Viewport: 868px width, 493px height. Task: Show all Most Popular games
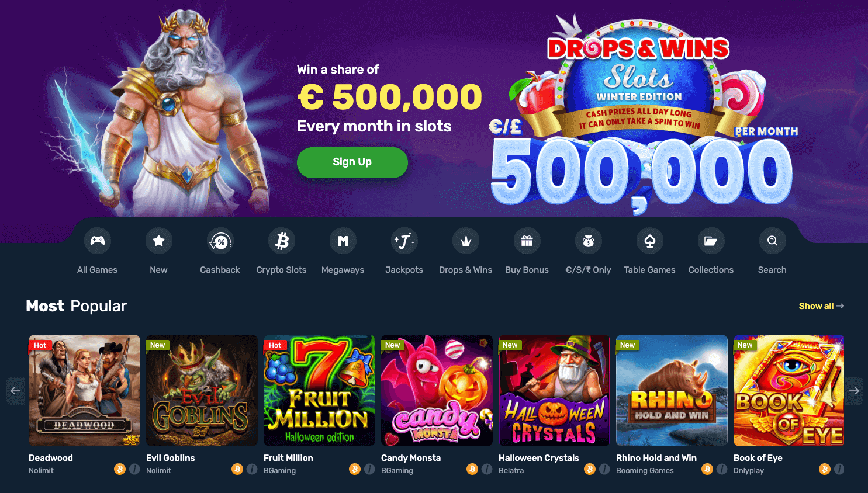pos(821,306)
